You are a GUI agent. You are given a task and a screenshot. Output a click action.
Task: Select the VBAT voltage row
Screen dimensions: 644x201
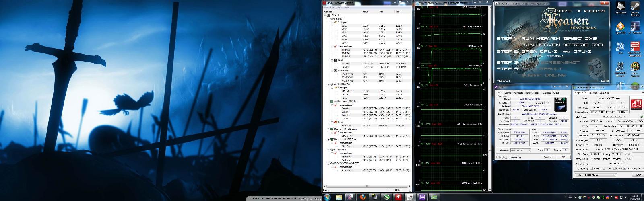(367, 43)
